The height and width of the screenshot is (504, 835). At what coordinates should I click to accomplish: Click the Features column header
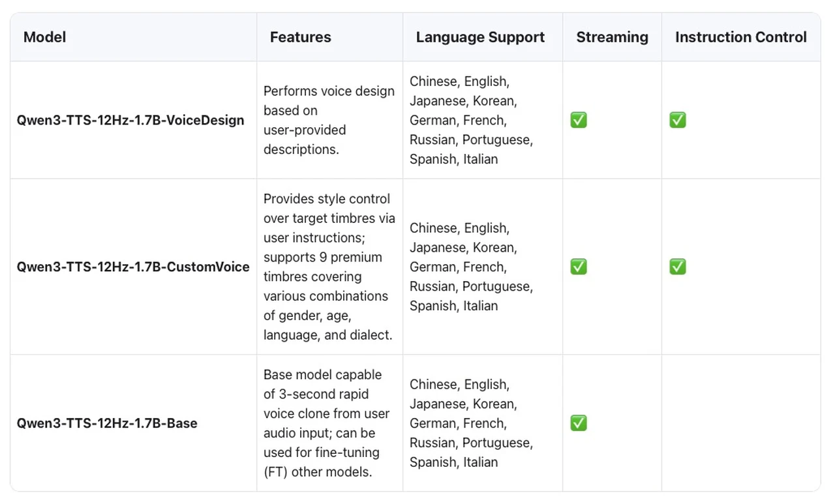[300, 37]
